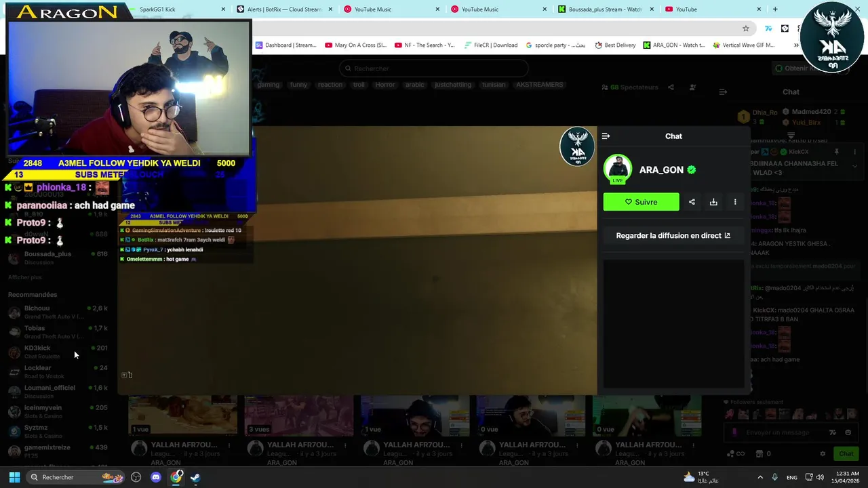Bookmark this page with the star icon
Screen dimensions: 868x488
[x=746, y=28]
